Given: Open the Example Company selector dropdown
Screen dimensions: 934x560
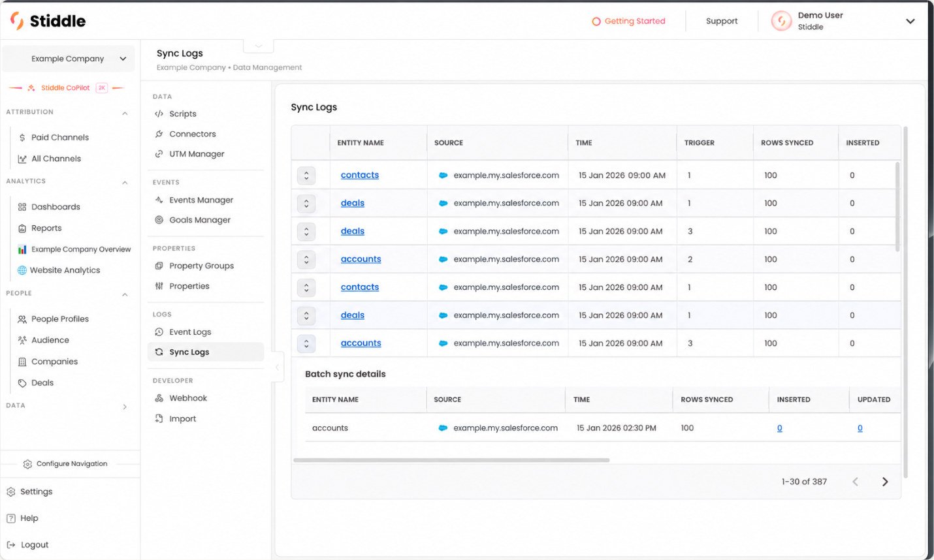Looking at the screenshot, I should point(69,59).
